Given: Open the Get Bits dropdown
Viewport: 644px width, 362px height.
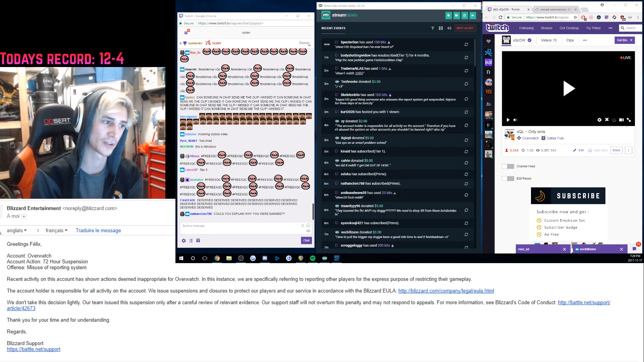Looking at the screenshot, I should (x=625, y=40).
